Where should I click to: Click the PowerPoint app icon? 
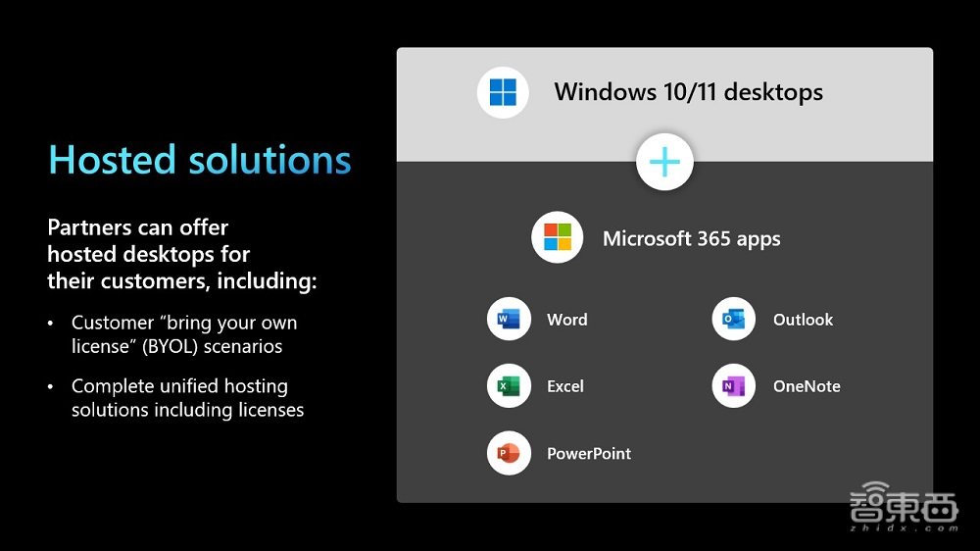(x=509, y=453)
